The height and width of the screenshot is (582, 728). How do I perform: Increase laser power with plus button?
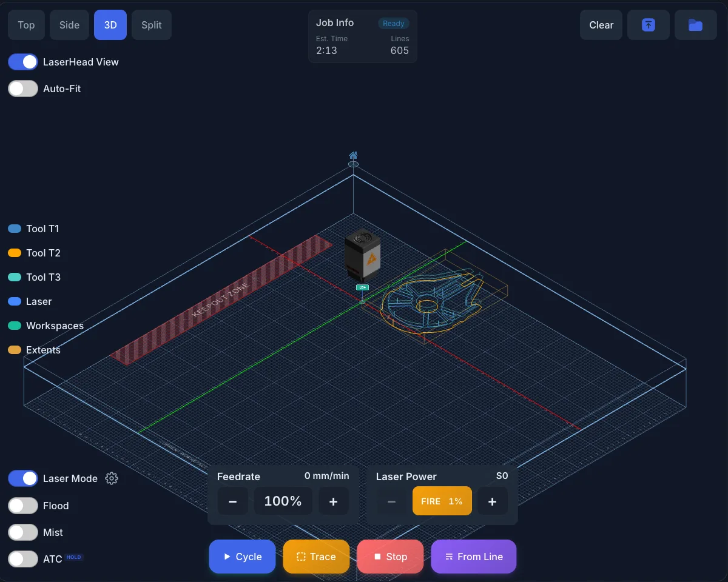(493, 501)
